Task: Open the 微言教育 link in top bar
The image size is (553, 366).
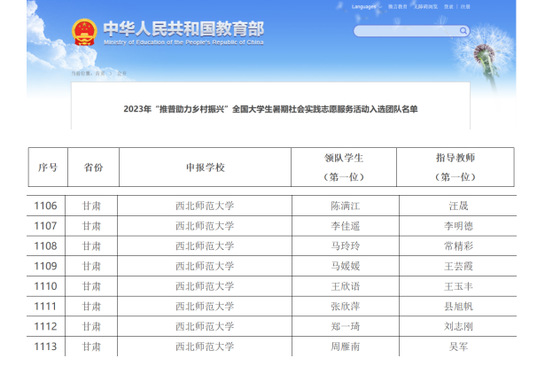Action: (397, 7)
